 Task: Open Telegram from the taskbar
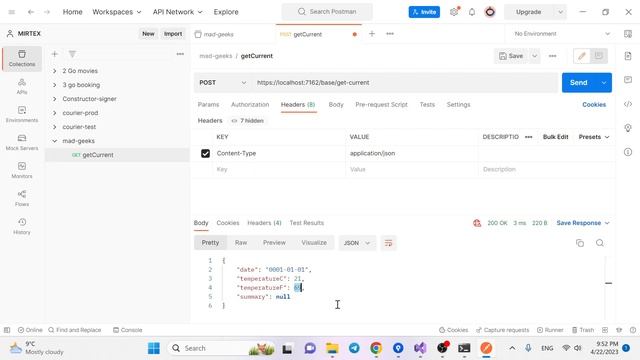[354, 348]
